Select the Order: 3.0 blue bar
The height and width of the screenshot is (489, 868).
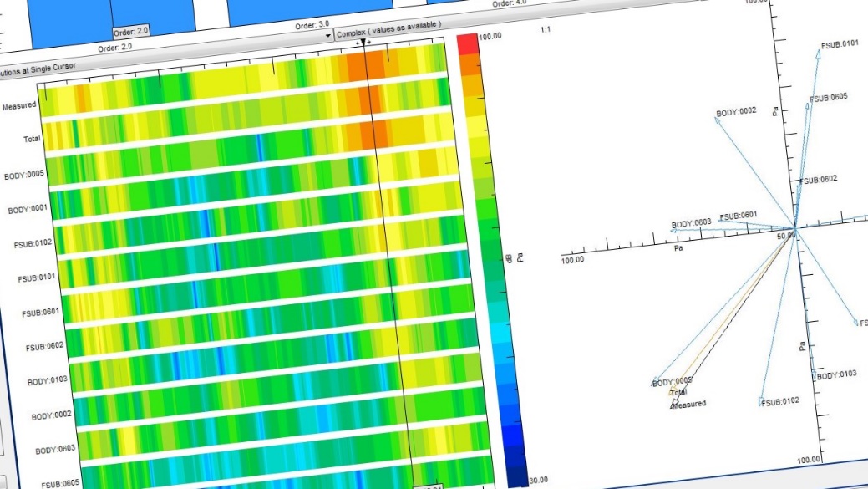pyautogui.click(x=276, y=12)
